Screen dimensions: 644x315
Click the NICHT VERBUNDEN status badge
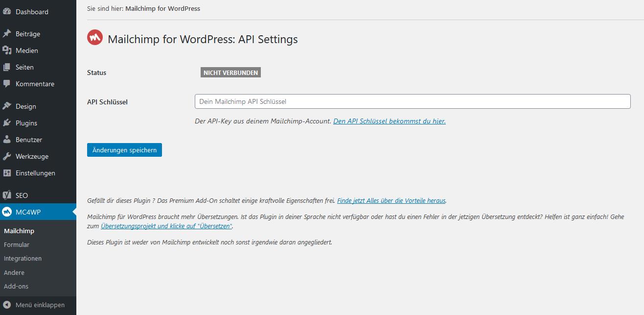(x=230, y=73)
